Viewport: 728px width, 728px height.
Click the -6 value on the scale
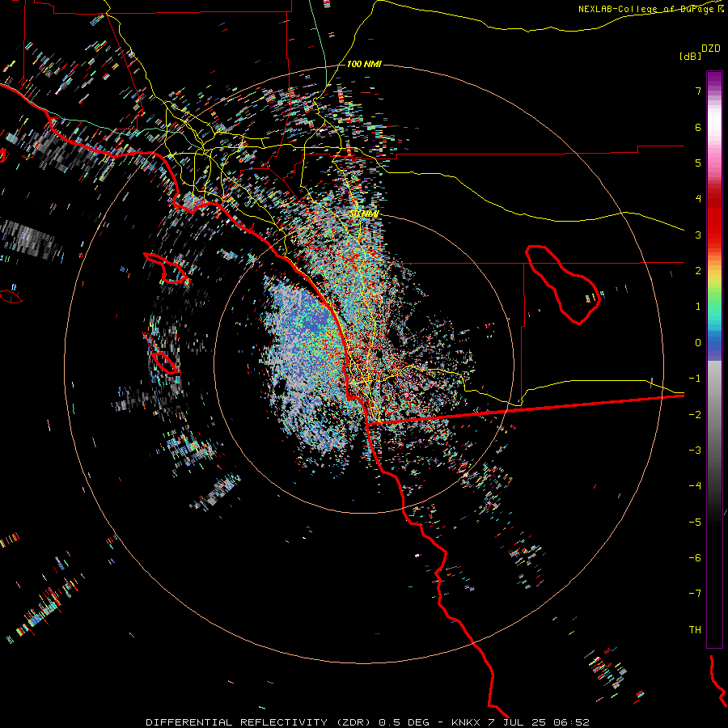pos(695,557)
